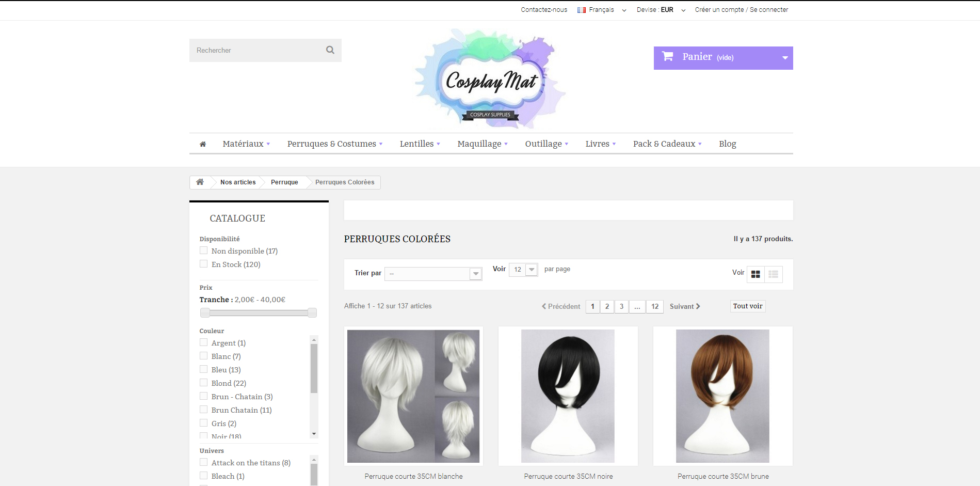
Task: Click the right price slider handle
Action: click(312, 312)
